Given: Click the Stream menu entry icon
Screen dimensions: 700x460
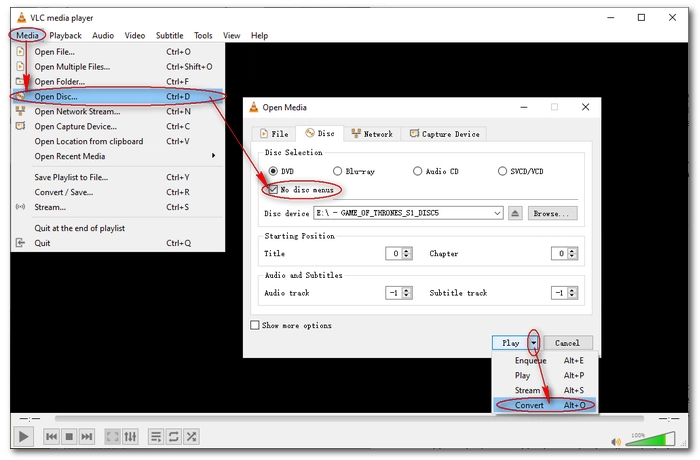Looking at the screenshot, I should point(20,207).
